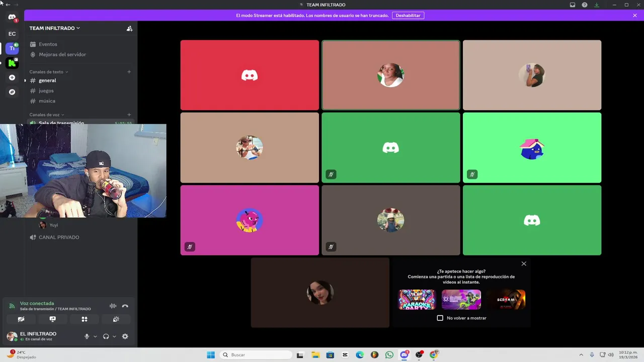Launch the Scream activity thumbnail
Image resolution: width=644 pixels, height=362 pixels.
pos(506,300)
